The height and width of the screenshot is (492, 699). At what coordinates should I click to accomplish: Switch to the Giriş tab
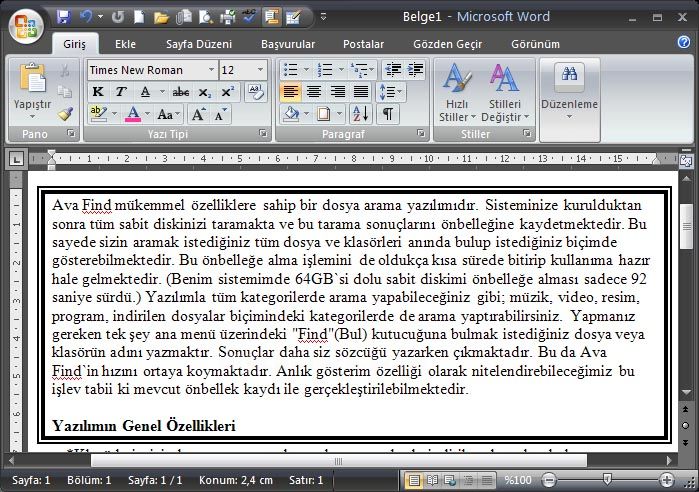pyautogui.click(x=74, y=44)
